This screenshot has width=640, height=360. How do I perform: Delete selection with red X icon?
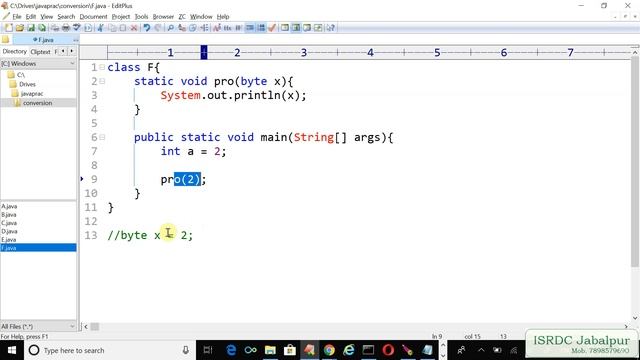pos(134,28)
